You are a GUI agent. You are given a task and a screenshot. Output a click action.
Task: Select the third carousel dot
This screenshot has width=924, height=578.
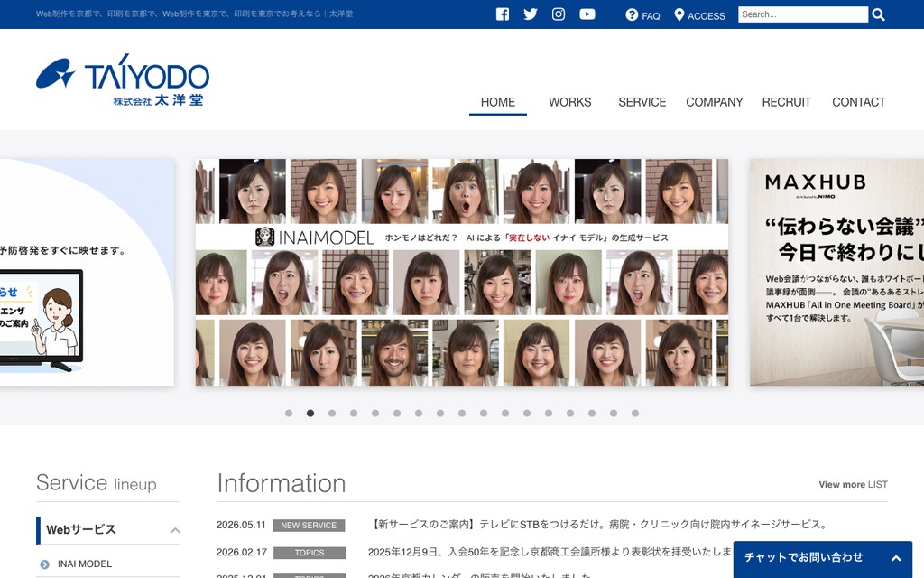(x=332, y=414)
